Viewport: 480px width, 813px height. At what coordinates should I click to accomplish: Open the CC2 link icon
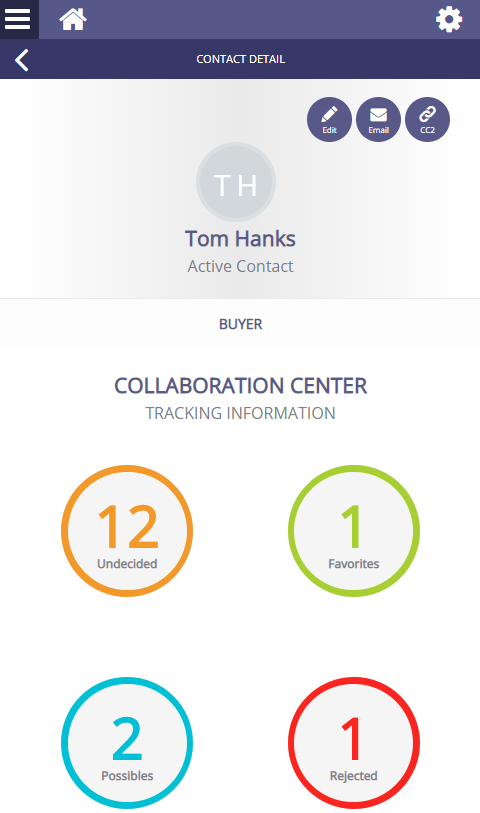pyautogui.click(x=428, y=119)
